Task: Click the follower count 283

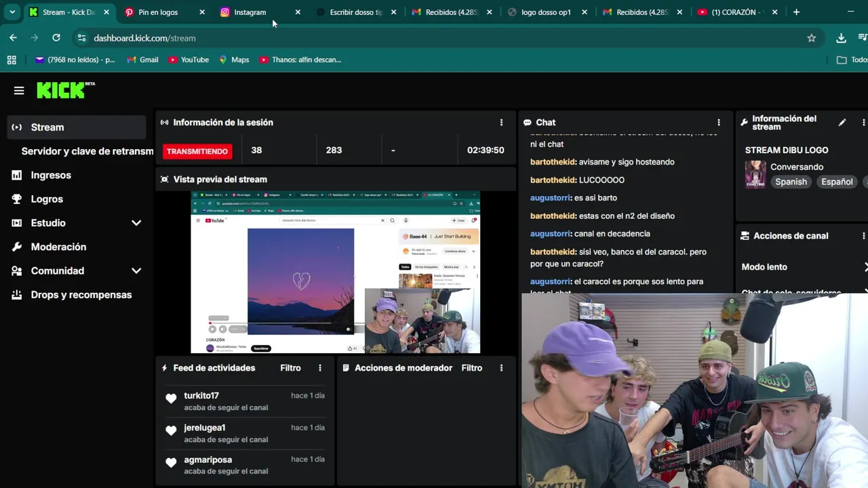Action: tap(334, 150)
